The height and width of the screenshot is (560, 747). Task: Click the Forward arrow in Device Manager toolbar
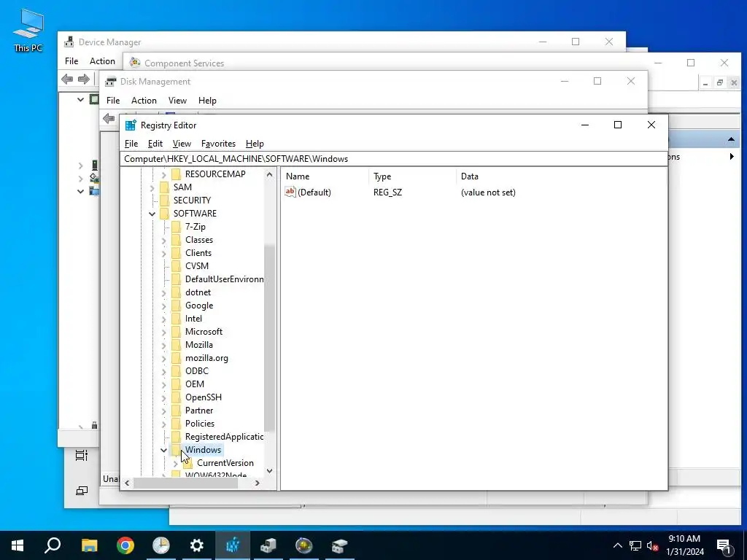[x=84, y=79]
